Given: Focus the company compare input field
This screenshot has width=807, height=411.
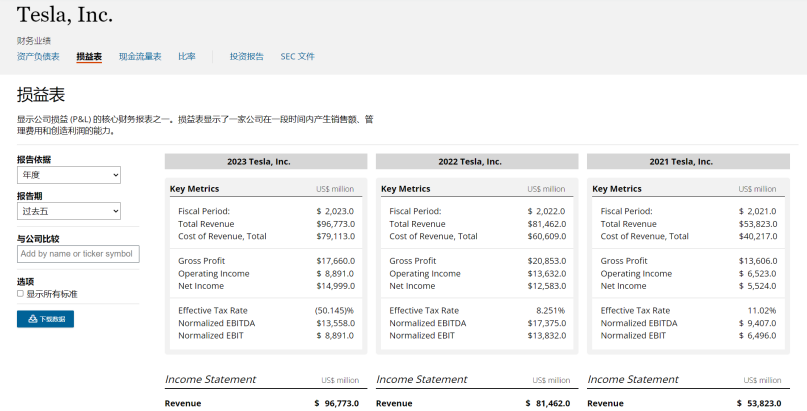Looking at the screenshot, I should pyautogui.click(x=78, y=254).
